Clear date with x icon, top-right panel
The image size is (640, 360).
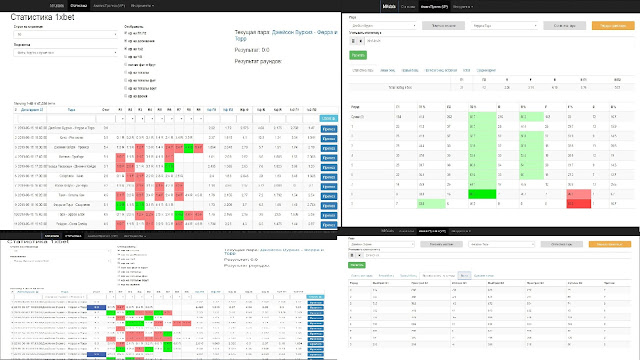pos(360,41)
